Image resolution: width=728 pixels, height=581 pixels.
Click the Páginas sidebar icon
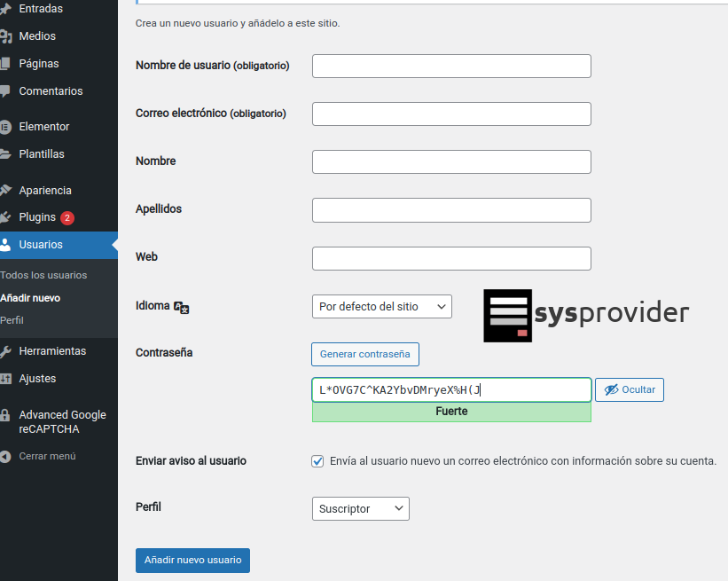tap(4, 64)
